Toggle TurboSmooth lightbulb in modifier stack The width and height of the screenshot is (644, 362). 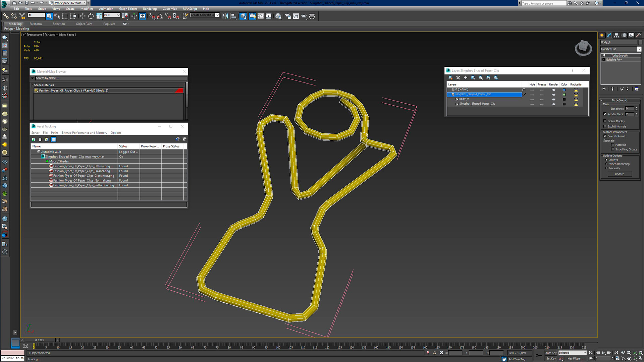(604, 55)
